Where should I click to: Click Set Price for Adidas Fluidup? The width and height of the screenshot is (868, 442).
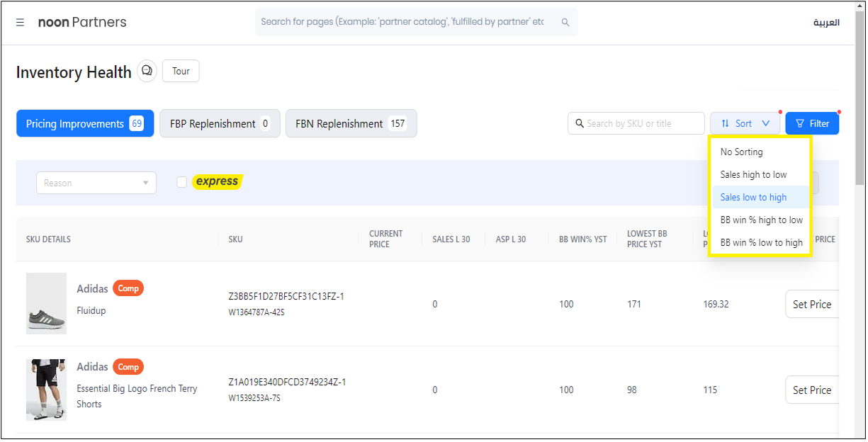811,304
